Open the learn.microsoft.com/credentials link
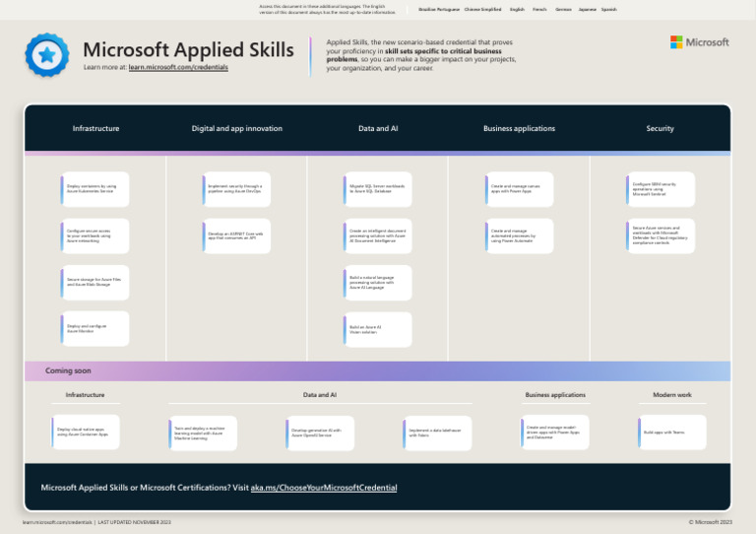The image size is (756, 534). point(177,67)
